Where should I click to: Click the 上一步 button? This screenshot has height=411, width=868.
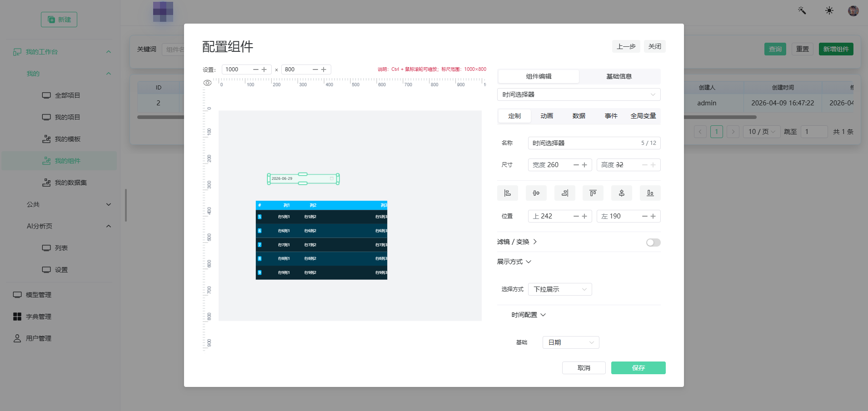point(626,46)
